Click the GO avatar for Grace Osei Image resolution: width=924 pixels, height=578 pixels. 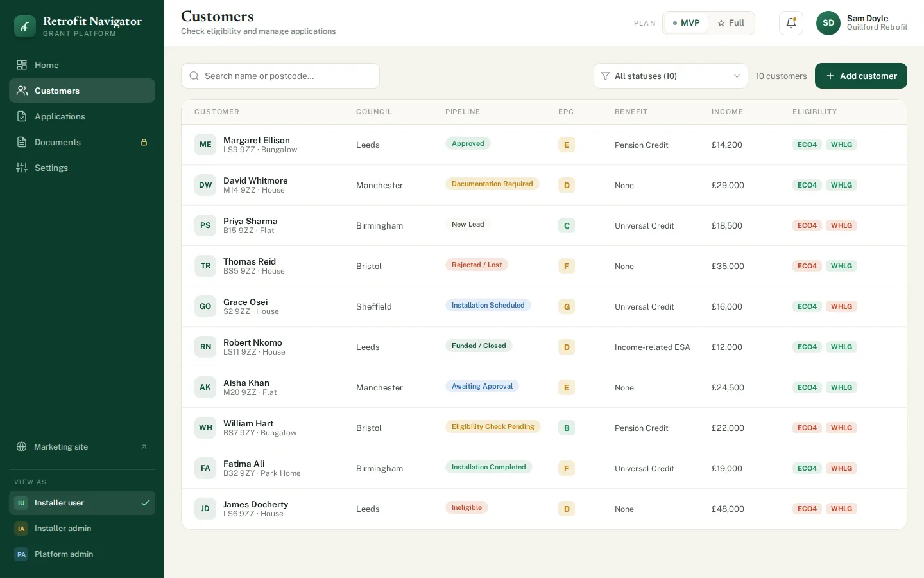[205, 306]
